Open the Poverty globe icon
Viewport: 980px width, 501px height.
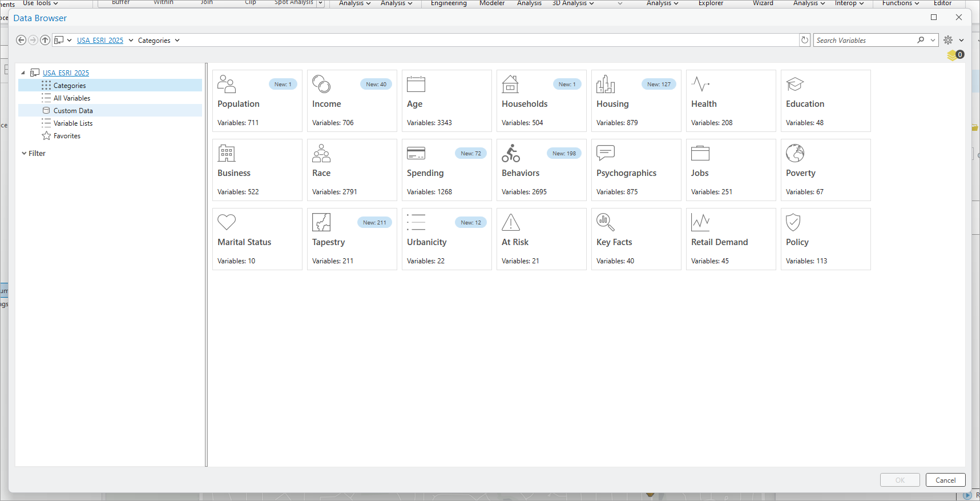pyautogui.click(x=795, y=153)
